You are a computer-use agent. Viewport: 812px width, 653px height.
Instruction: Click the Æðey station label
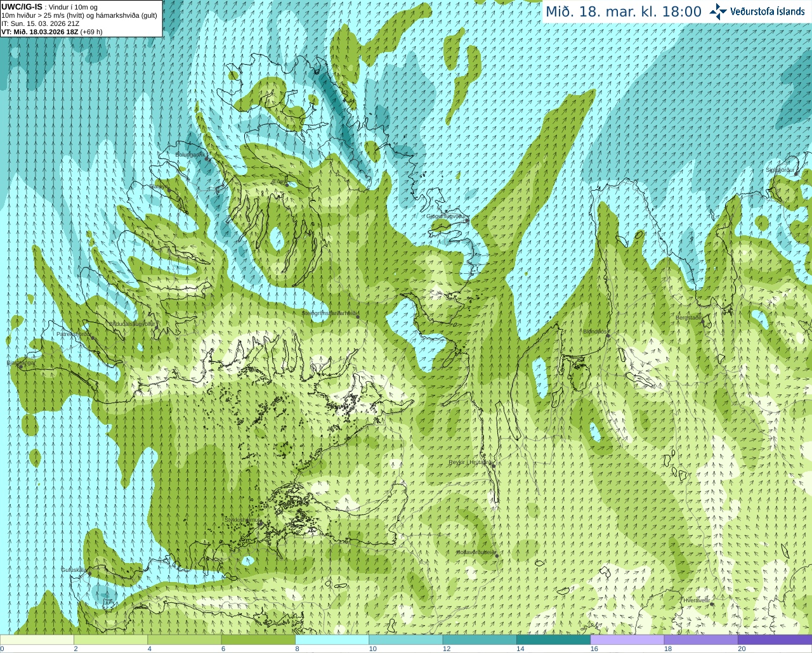pyautogui.click(x=278, y=181)
